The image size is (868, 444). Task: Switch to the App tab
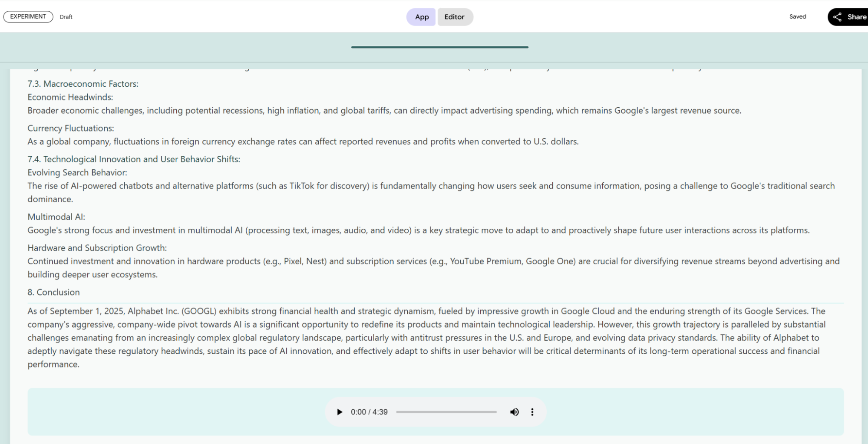(x=420, y=17)
